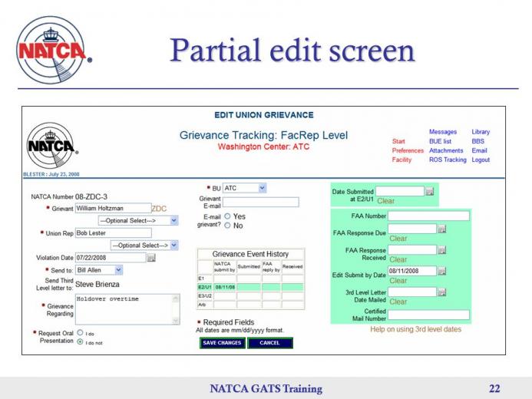The width and height of the screenshot is (532, 399).
Task: Click the Grievant name field
Action: tap(114, 208)
